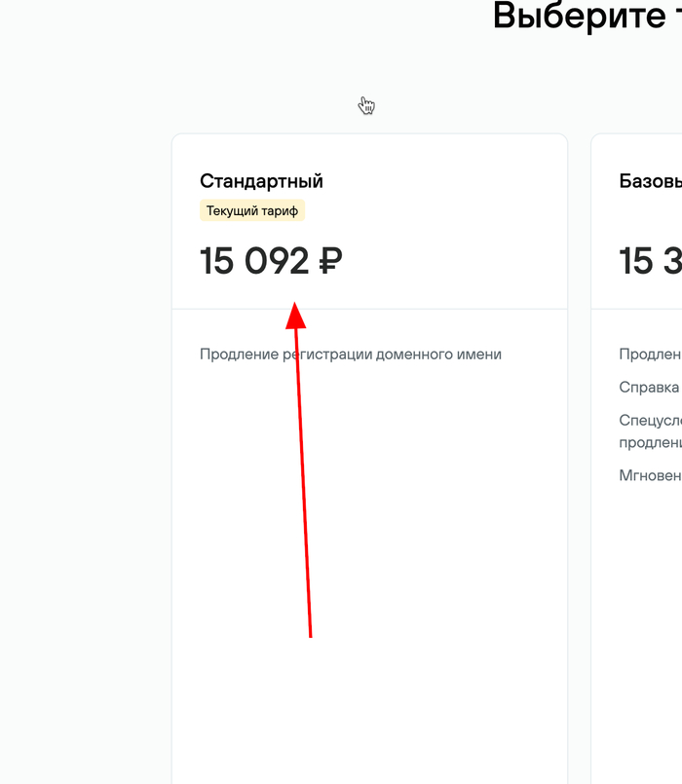Click the blank lower area of the Базовый card

pyautogui.click(x=637, y=633)
